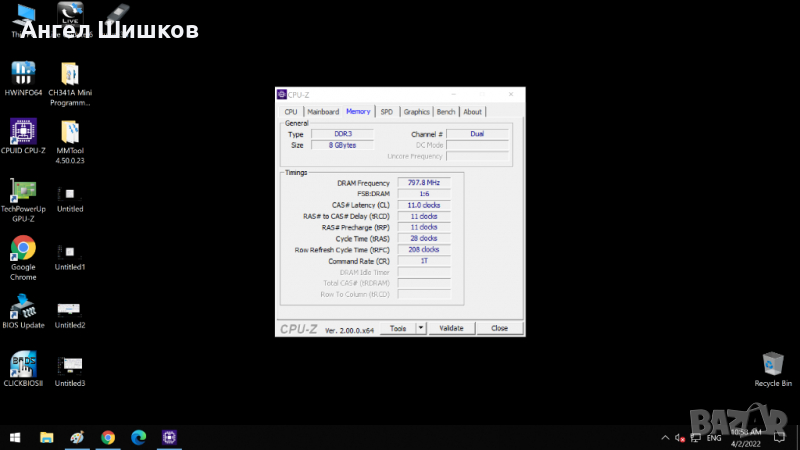Open the Recycle Bin
This screenshot has width=800, height=450.
pyautogui.click(x=772, y=364)
